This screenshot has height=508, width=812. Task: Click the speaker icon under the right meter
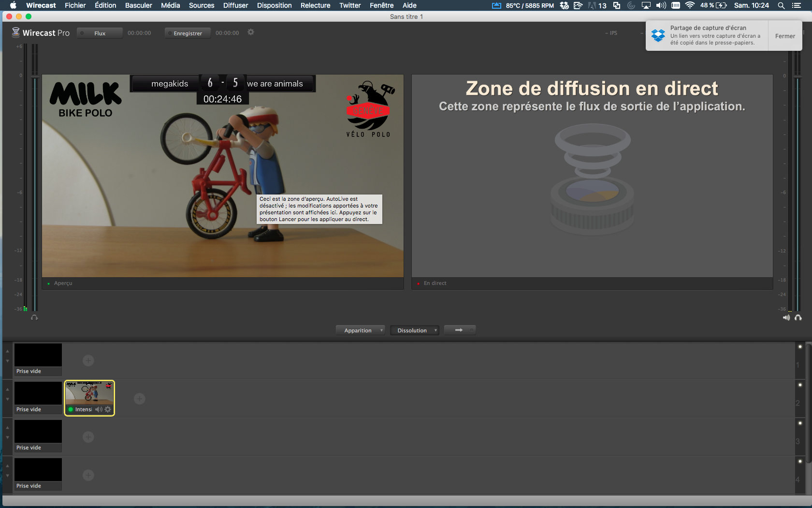786,317
